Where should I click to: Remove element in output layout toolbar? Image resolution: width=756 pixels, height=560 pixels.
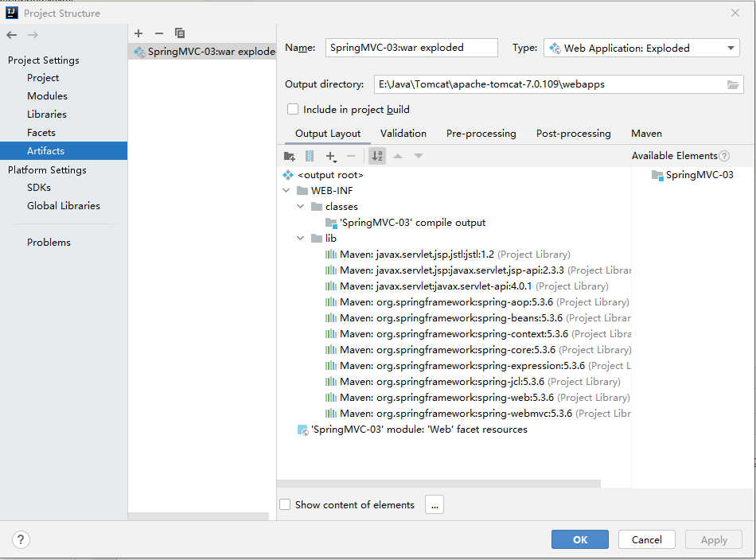(351, 156)
